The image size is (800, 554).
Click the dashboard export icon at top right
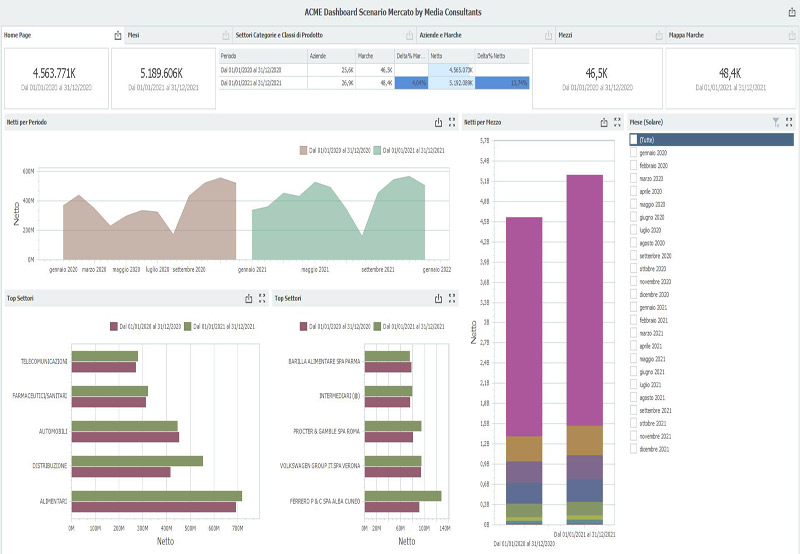tap(791, 12)
